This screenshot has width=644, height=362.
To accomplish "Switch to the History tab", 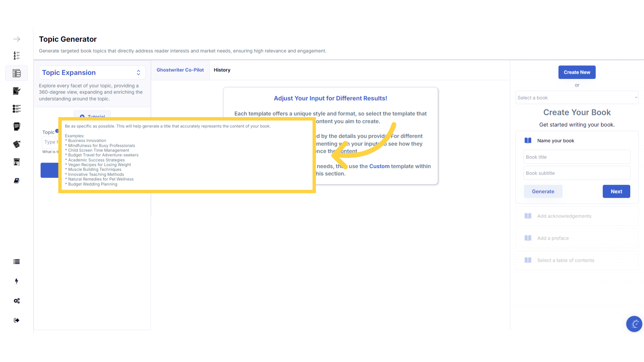I will pyautogui.click(x=222, y=70).
